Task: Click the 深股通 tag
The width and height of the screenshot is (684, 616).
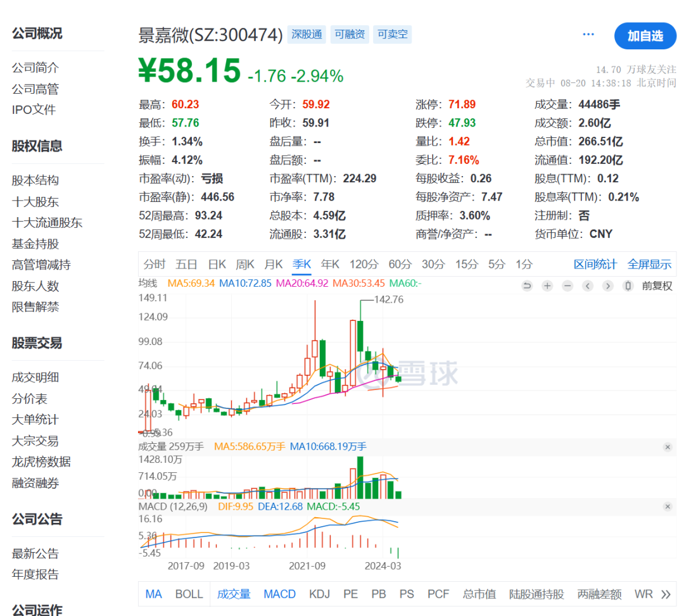Action: pyautogui.click(x=307, y=34)
